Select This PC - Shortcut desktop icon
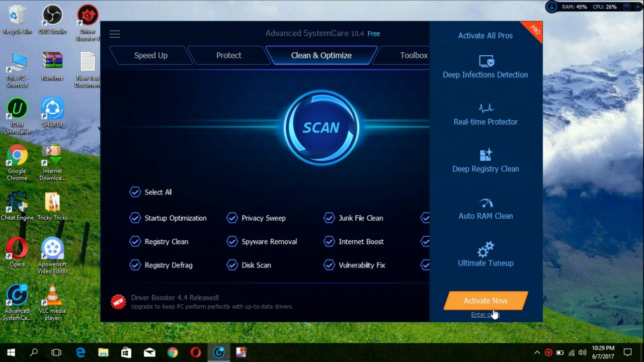 pos(17,70)
